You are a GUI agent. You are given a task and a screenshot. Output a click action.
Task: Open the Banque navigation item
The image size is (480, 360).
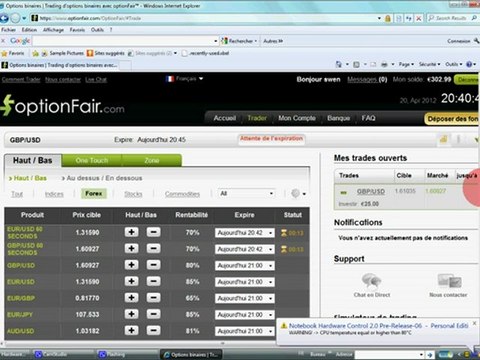point(339,118)
